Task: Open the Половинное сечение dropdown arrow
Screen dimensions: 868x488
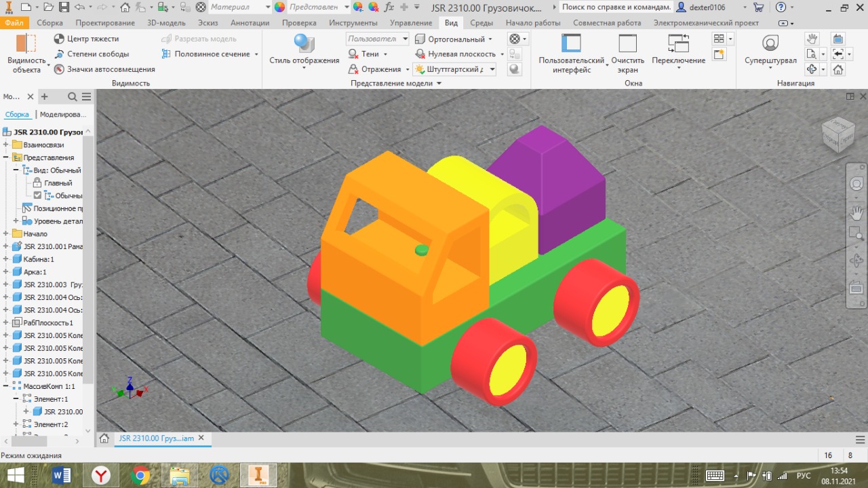Action: [x=256, y=54]
